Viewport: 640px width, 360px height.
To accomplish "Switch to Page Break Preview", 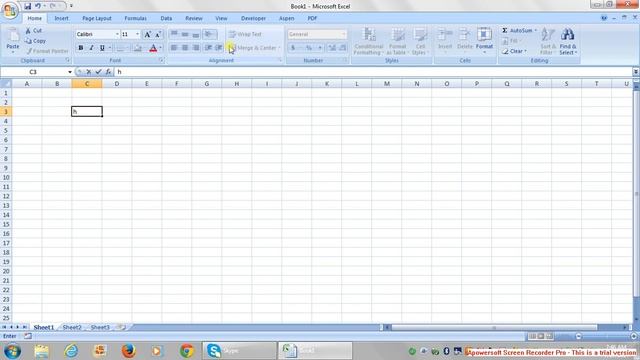I will point(549,336).
